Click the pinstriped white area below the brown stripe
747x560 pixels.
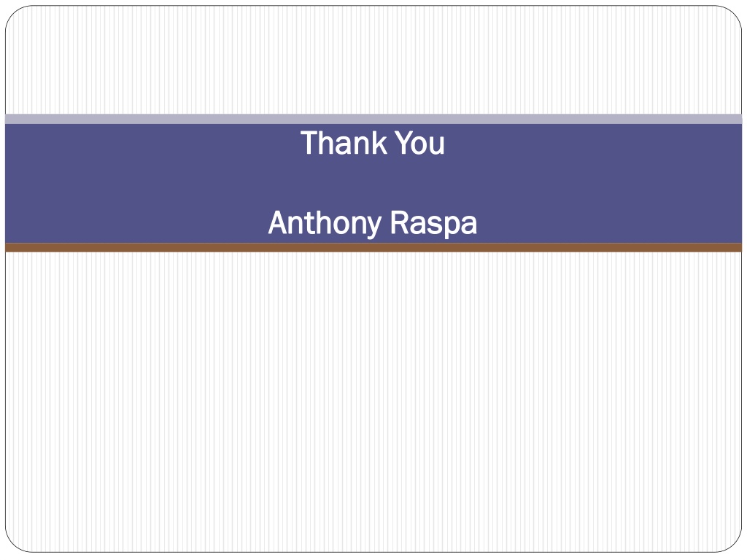point(373,402)
